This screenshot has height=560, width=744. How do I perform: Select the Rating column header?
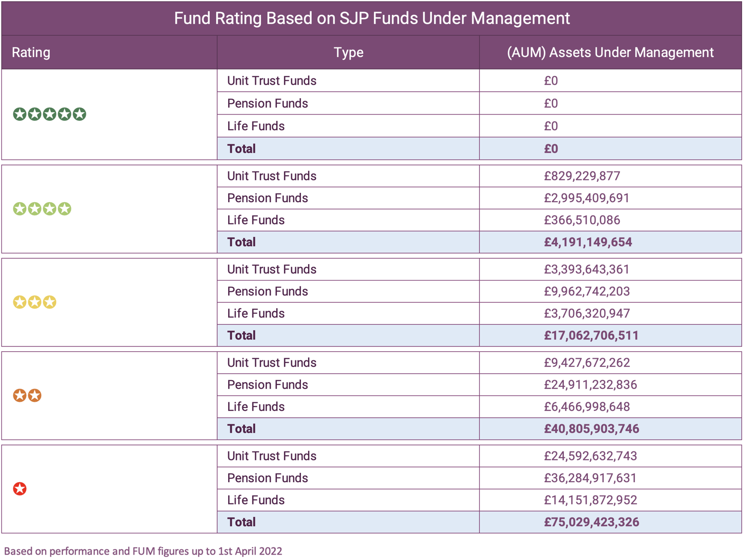click(x=31, y=53)
